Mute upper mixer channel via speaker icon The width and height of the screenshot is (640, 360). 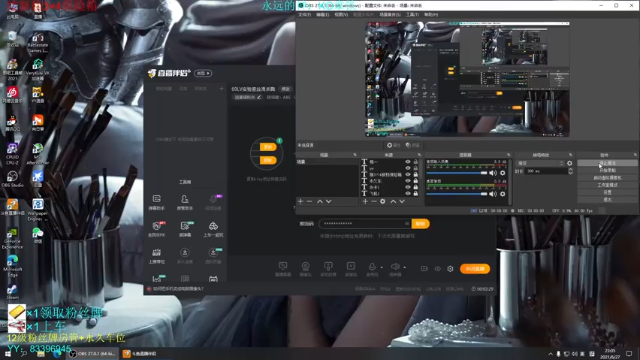click(x=493, y=173)
